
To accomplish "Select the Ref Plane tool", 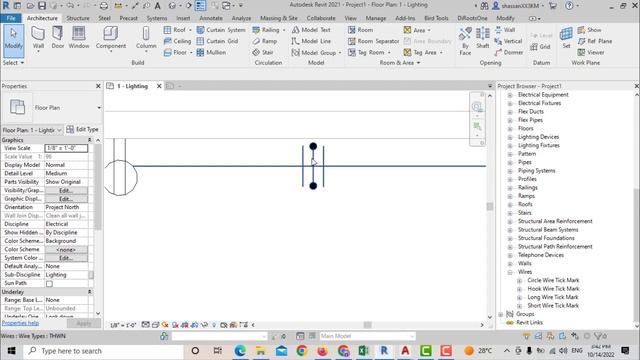I will click(595, 41).
